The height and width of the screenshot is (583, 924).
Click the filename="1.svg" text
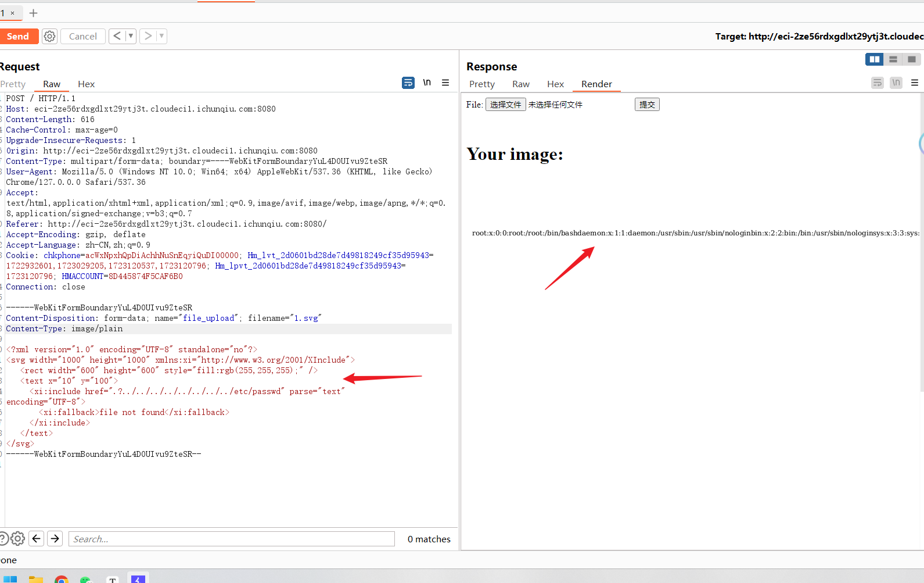tap(285, 318)
